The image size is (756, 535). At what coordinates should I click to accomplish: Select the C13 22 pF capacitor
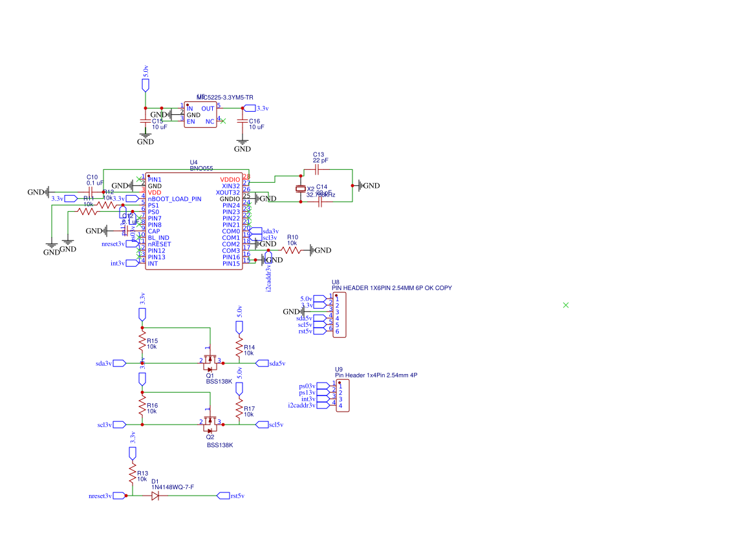pos(317,170)
